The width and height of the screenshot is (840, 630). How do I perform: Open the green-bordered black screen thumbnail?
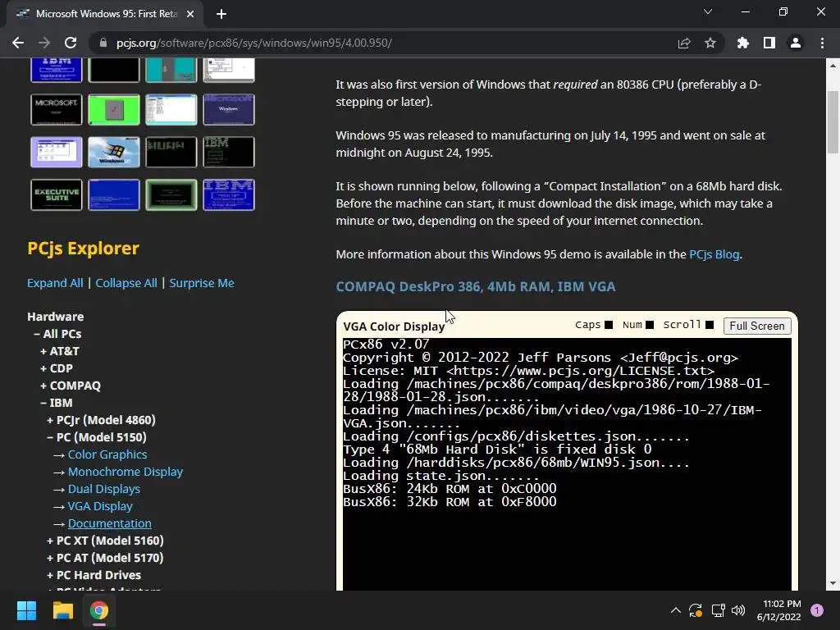point(171,195)
